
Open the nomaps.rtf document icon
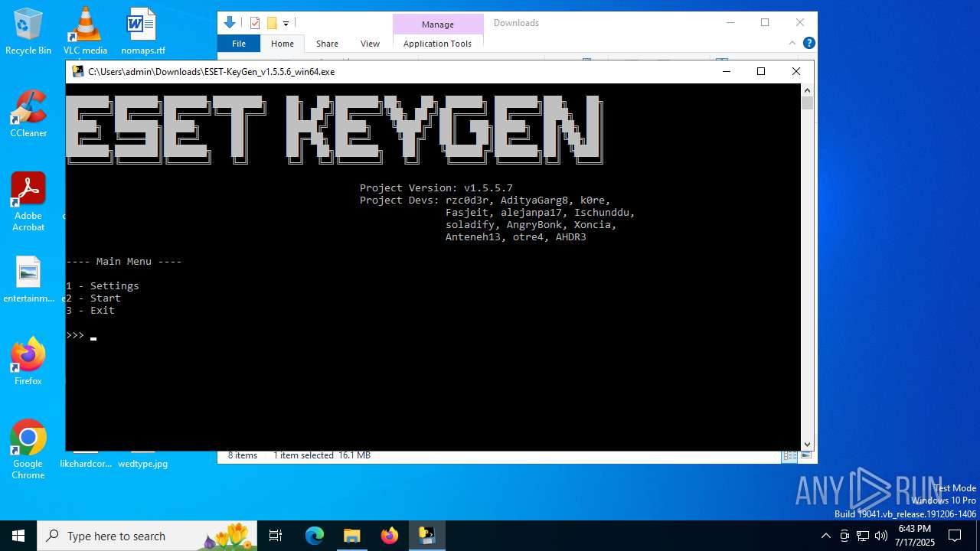(x=142, y=31)
